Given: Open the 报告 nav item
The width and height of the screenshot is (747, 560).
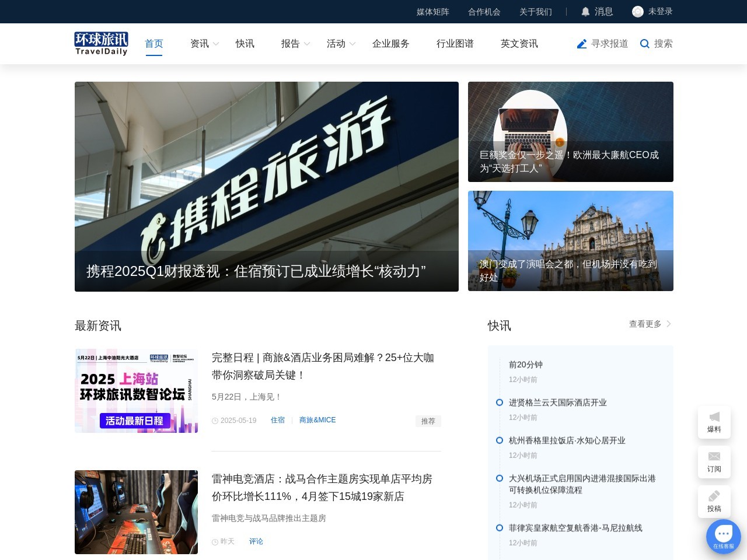Looking at the screenshot, I should pyautogui.click(x=291, y=44).
